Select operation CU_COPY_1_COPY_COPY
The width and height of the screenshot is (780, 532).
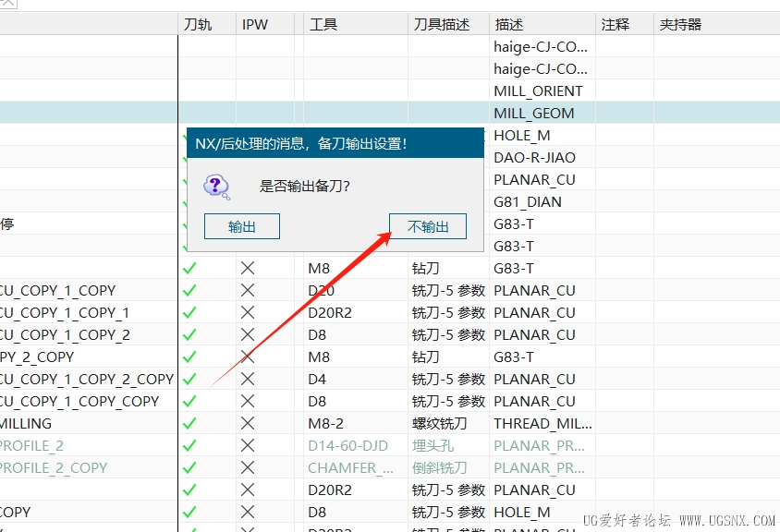[x=79, y=401]
